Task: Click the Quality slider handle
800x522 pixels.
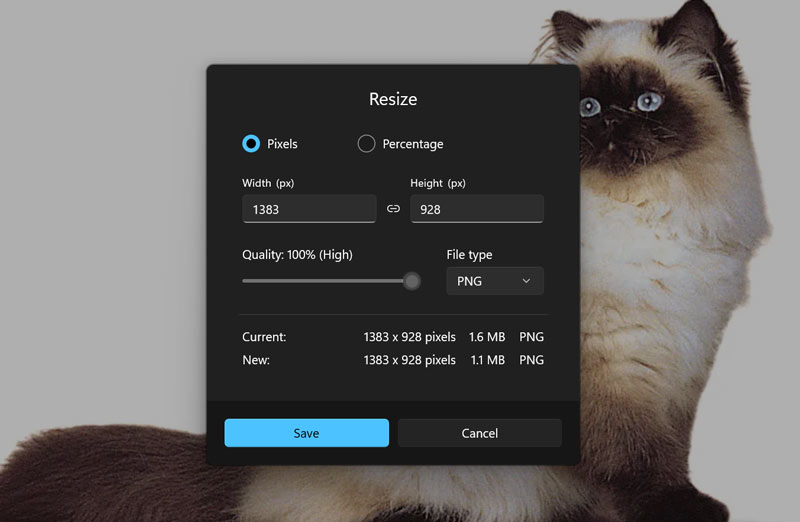Action: tap(412, 281)
